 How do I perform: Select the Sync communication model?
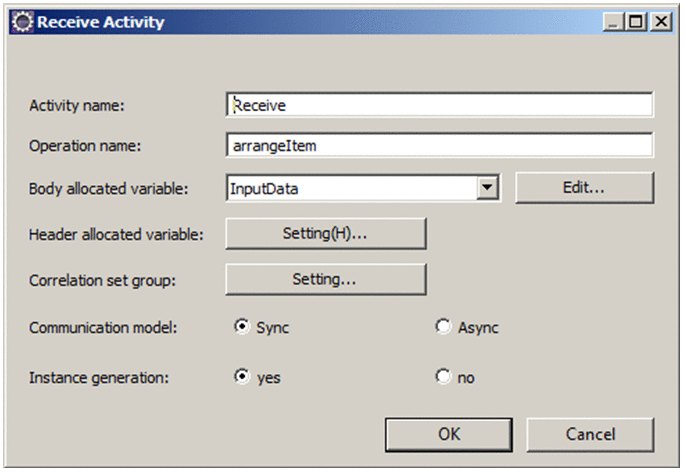242,327
